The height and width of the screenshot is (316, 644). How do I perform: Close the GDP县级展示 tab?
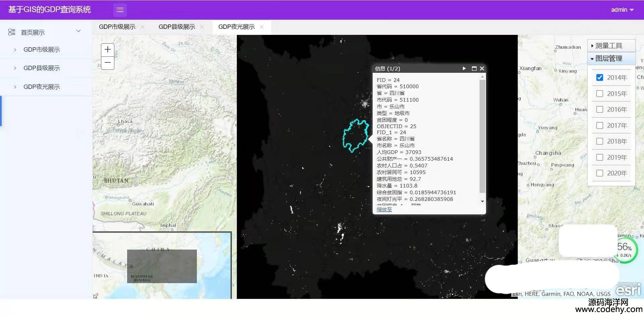point(202,27)
